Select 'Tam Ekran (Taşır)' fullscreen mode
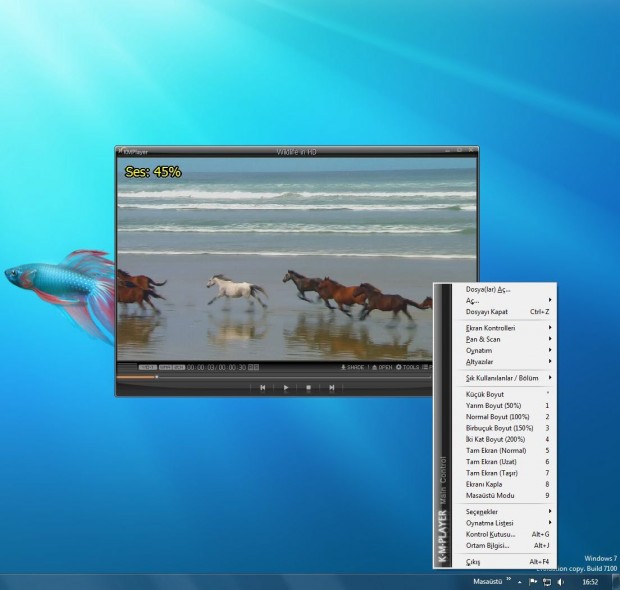 [503, 473]
